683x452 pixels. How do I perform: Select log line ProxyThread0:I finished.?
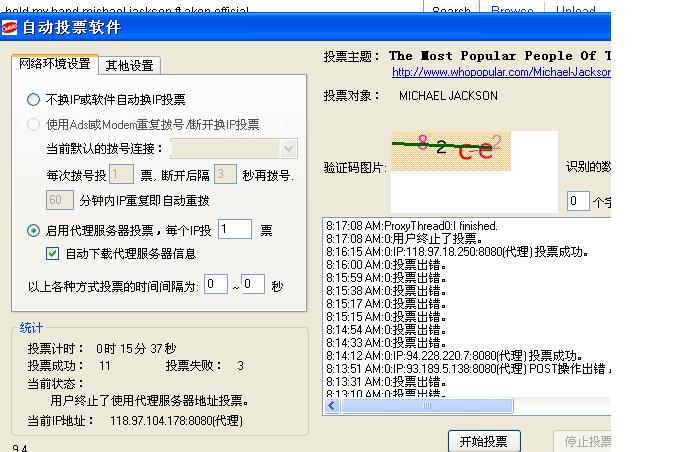pyautogui.click(x=412, y=226)
